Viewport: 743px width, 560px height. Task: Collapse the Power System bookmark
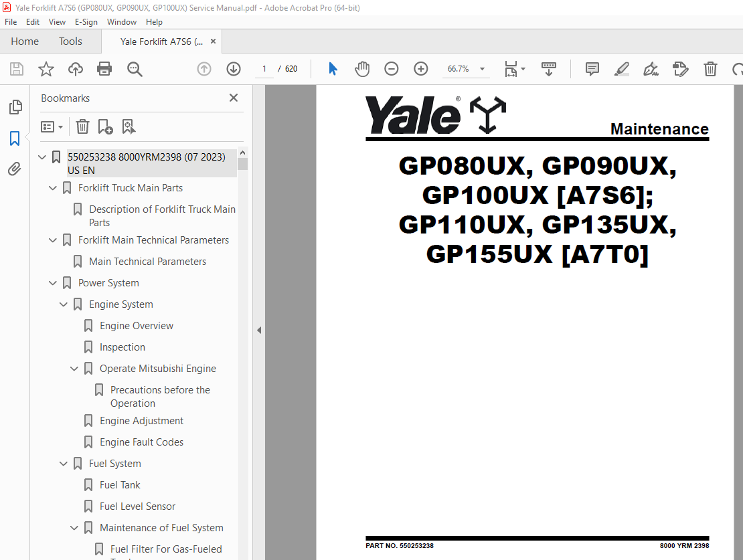coord(53,283)
